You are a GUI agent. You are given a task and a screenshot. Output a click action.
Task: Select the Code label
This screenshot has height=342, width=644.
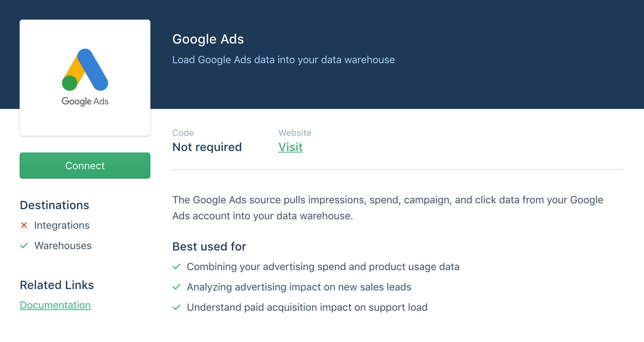point(183,133)
